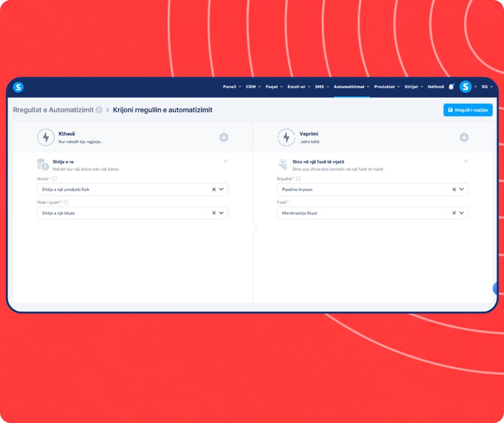Image resolution: width=504 pixels, height=423 pixels.
Task: Open the Produktet menu
Action: [387, 87]
